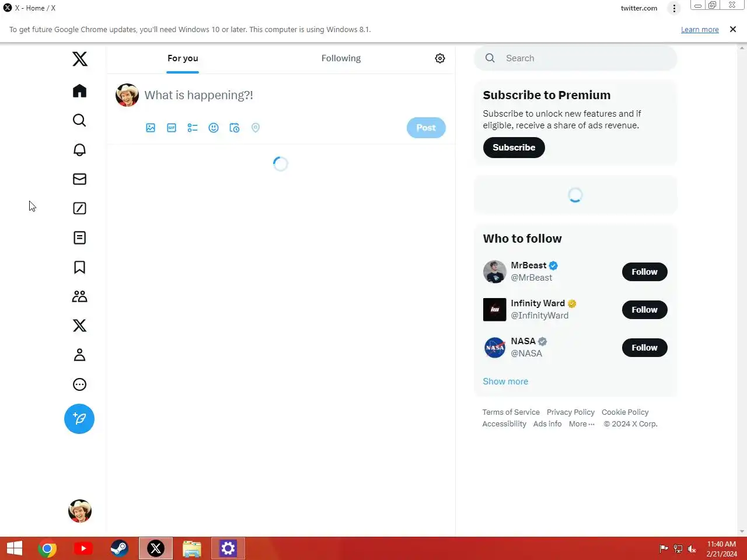
Task: Open the three-dot app menu in the title bar
Action: 674,8
